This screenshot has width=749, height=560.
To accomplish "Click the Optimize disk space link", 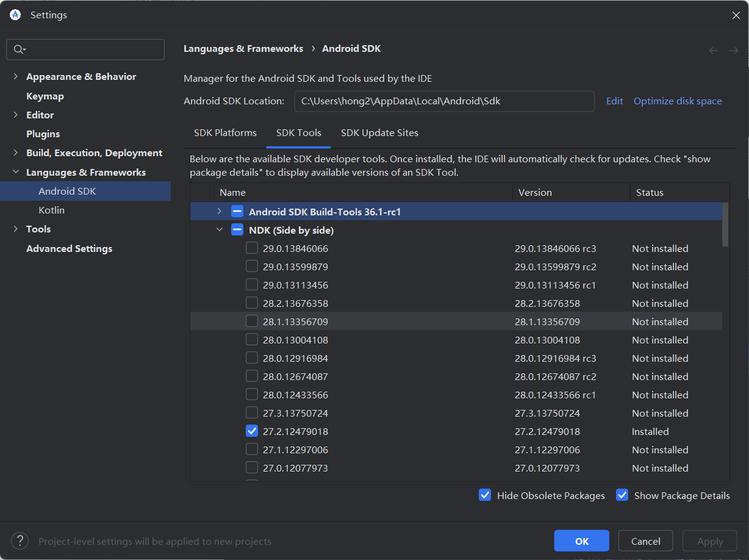I will (x=678, y=101).
